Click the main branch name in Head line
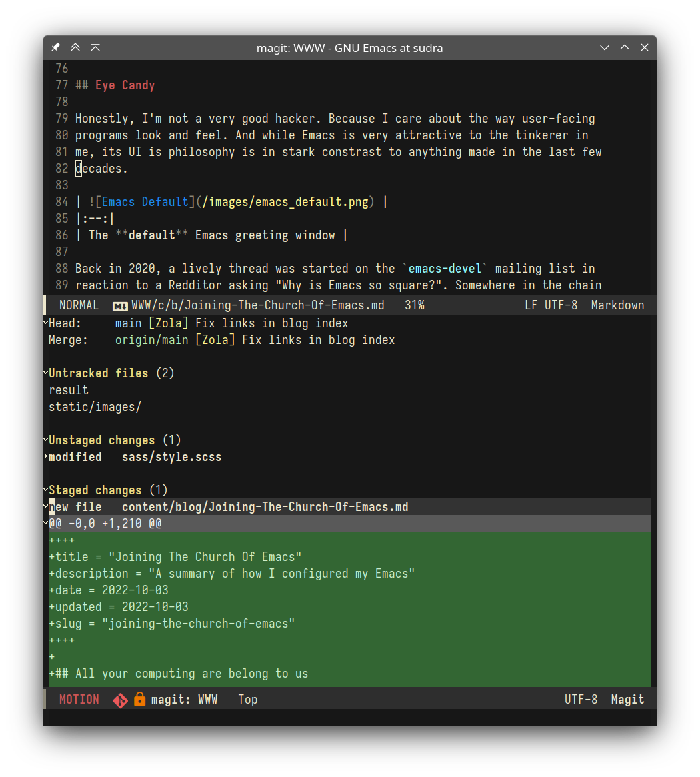700x777 pixels. [x=128, y=323]
